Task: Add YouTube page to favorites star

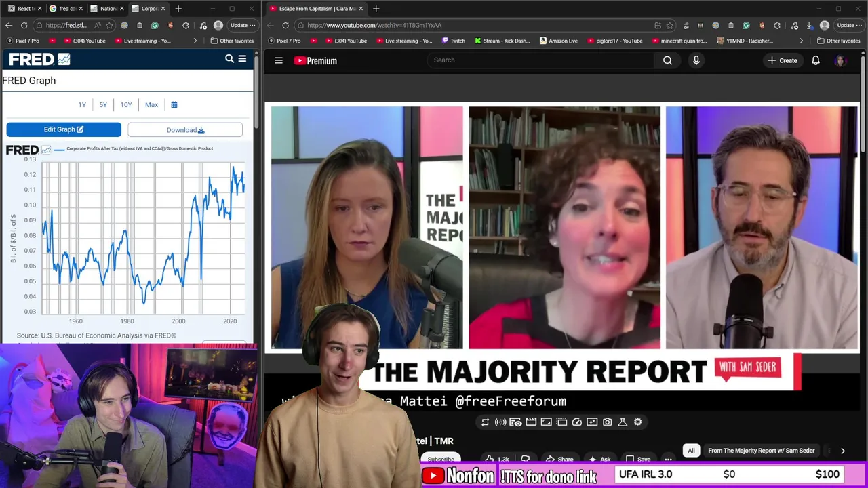Action: [669, 26]
